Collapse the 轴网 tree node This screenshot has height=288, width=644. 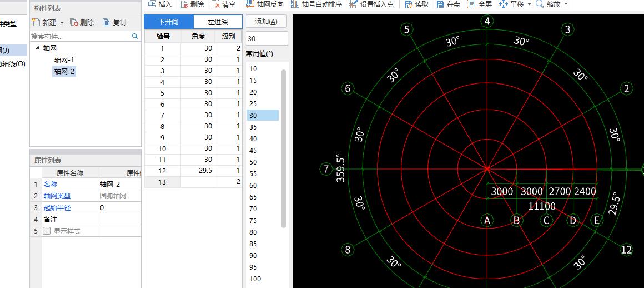tap(38, 48)
